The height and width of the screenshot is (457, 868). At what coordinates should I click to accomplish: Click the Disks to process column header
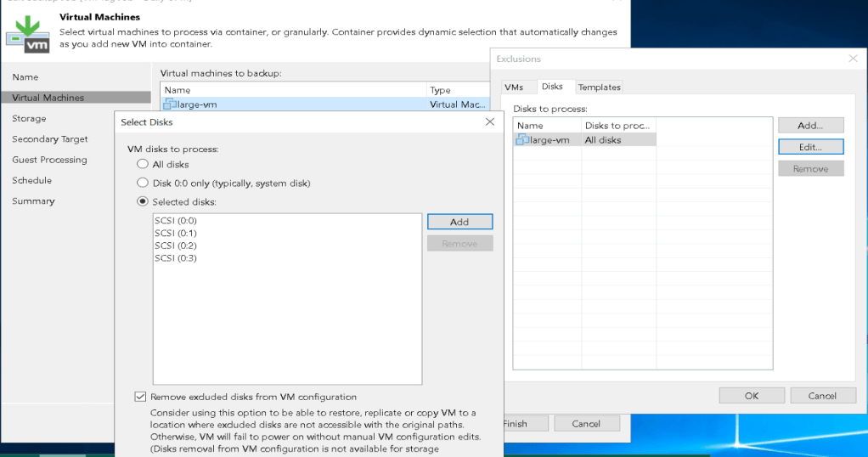click(617, 126)
